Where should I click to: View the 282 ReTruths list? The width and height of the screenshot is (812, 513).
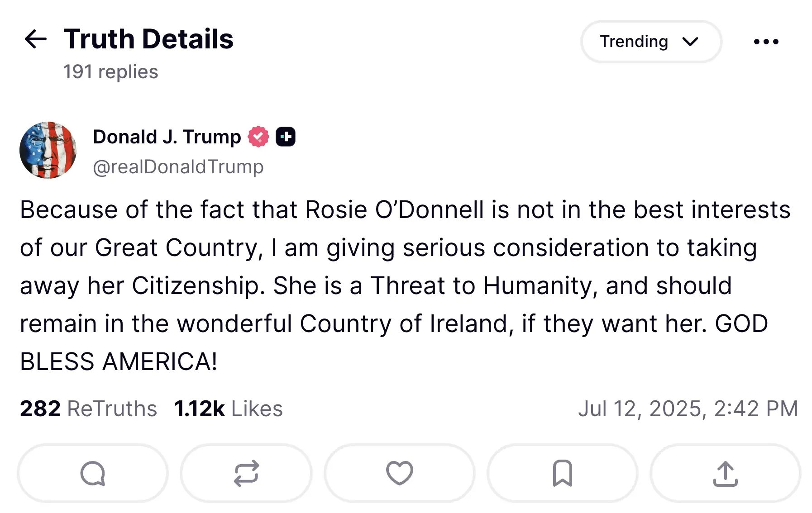coord(88,408)
